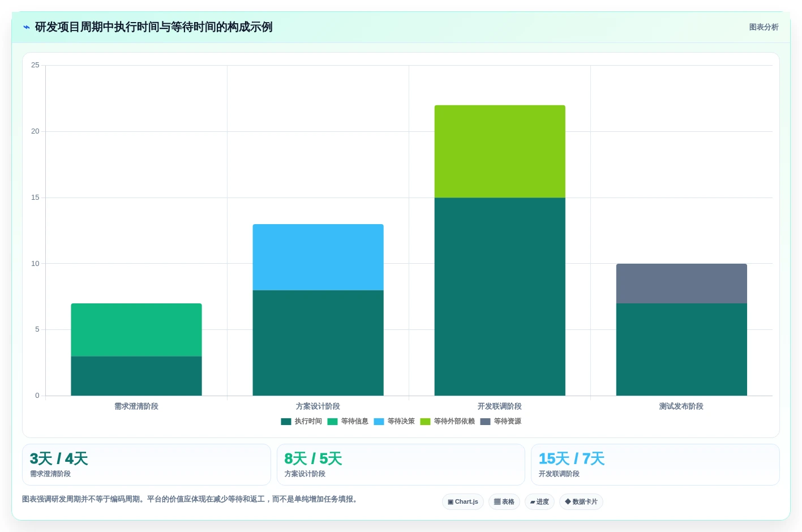Select the 数据卡片 tag pill
The width and height of the screenshot is (802, 532).
(581, 501)
